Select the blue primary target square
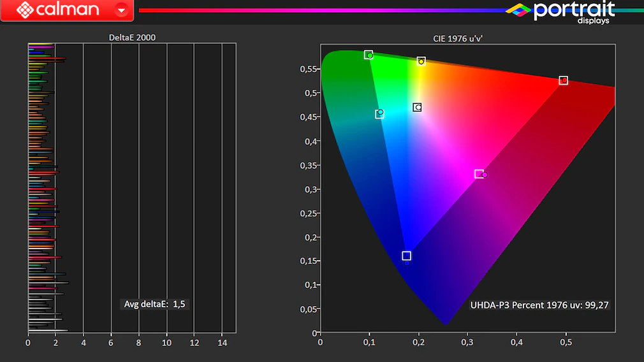Viewport: 644px width, 362px height. [406, 256]
